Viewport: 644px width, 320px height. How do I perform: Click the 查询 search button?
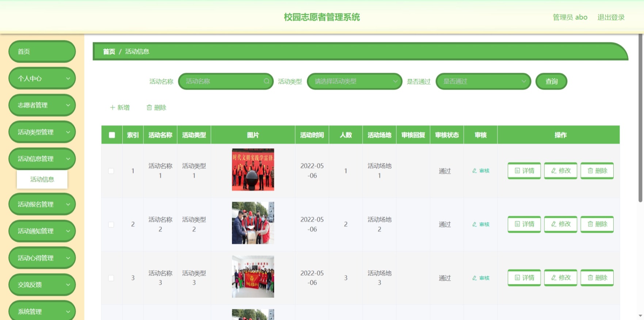click(x=551, y=81)
